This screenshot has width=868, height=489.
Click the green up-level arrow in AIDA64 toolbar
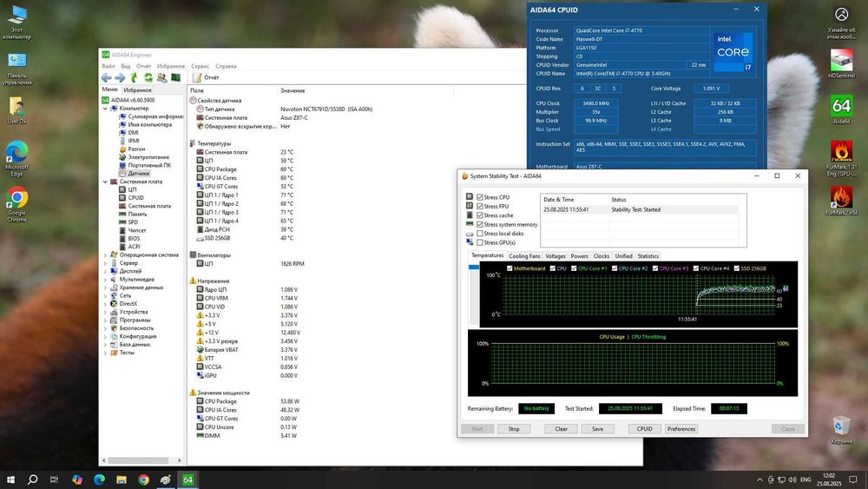coord(134,77)
